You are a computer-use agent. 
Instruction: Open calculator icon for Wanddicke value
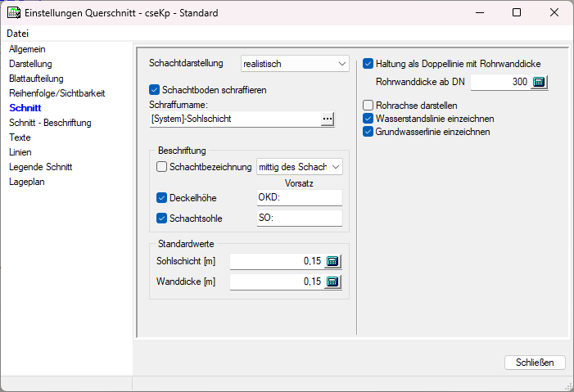click(x=332, y=282)
